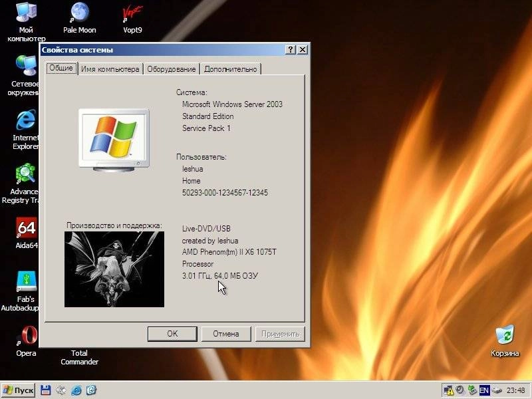Click the network warning tray icon
The height and width of the screenshot is (399, 532).
point(449,390)
